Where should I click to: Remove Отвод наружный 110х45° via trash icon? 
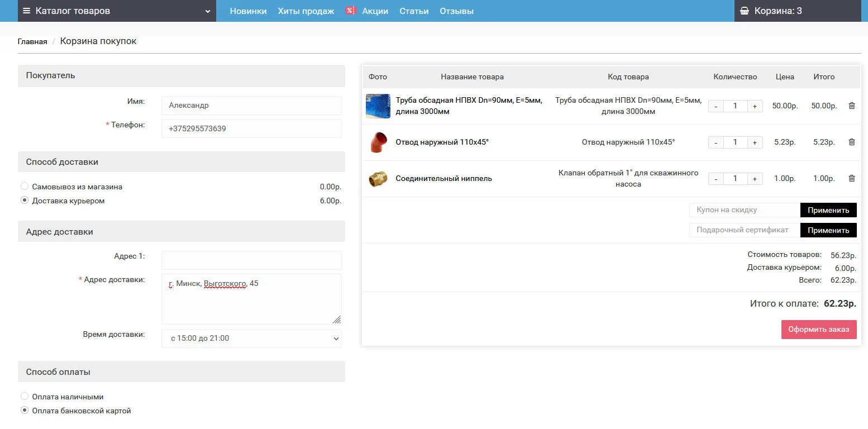pyautogui.click(x=852, y=142)
